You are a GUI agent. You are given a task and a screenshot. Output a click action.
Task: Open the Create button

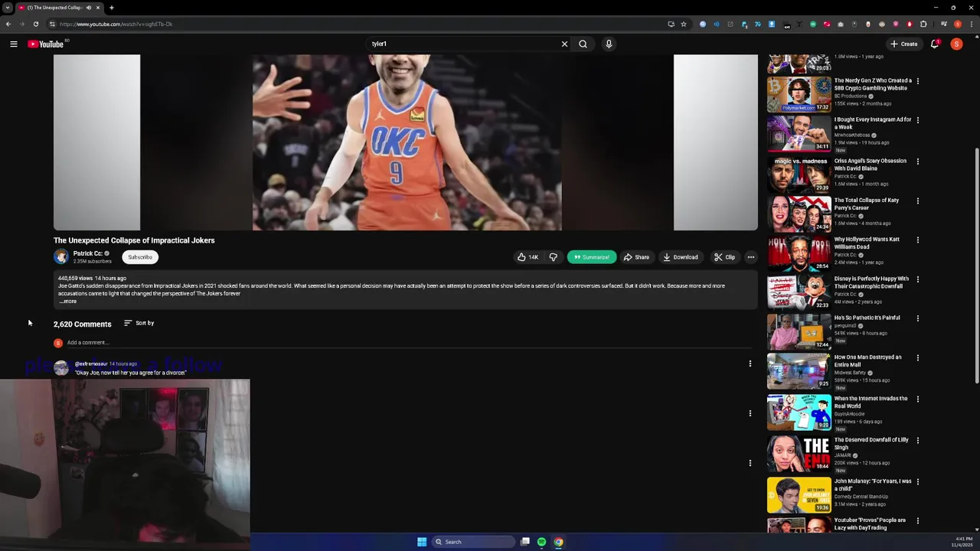tap(903, 44)
